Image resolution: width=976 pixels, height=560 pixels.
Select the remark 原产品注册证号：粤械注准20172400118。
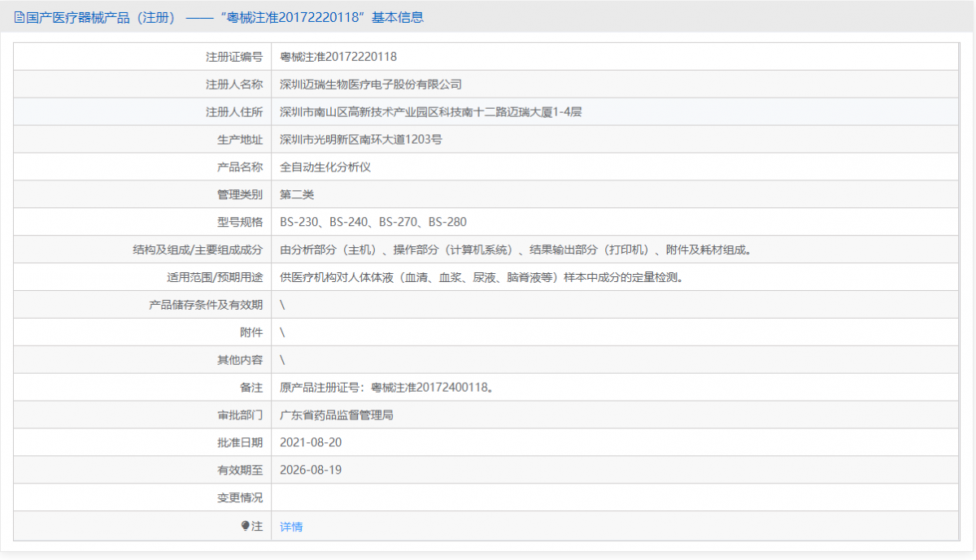pyautogui.click(x=387, y=388)
